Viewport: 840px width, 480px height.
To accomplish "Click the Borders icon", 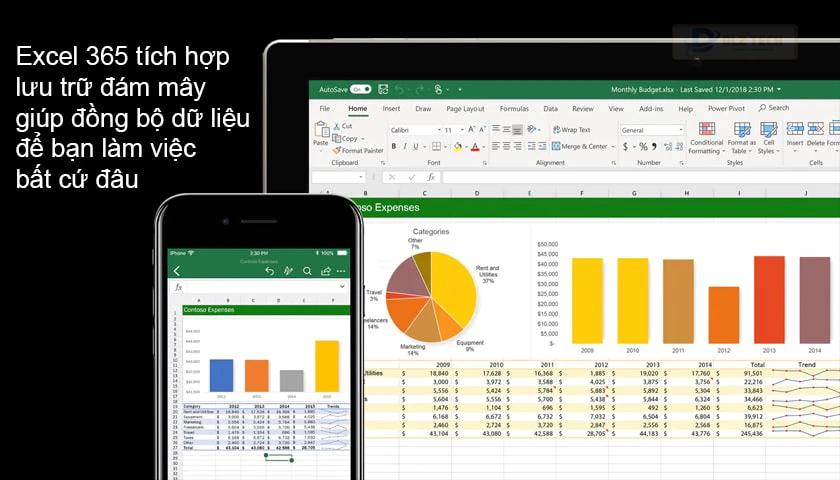I will pos(437,146).
